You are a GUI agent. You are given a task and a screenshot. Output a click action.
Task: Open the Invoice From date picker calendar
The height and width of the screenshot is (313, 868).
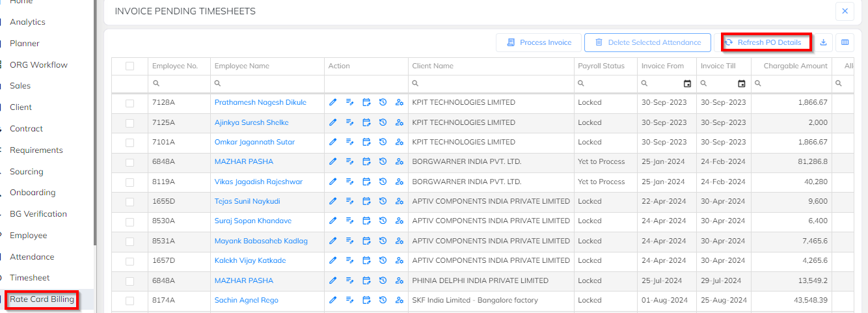[x=687, y=84]
